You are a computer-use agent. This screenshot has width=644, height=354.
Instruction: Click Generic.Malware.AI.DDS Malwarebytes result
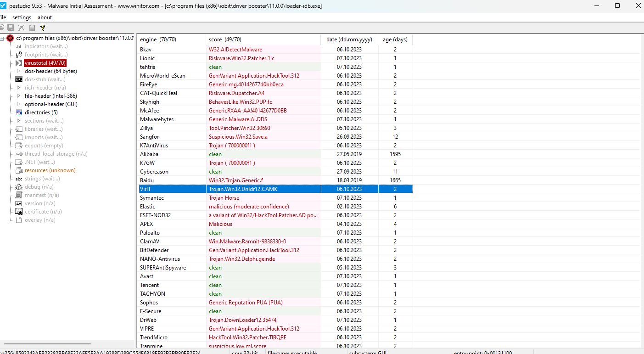tap(238, 119)
